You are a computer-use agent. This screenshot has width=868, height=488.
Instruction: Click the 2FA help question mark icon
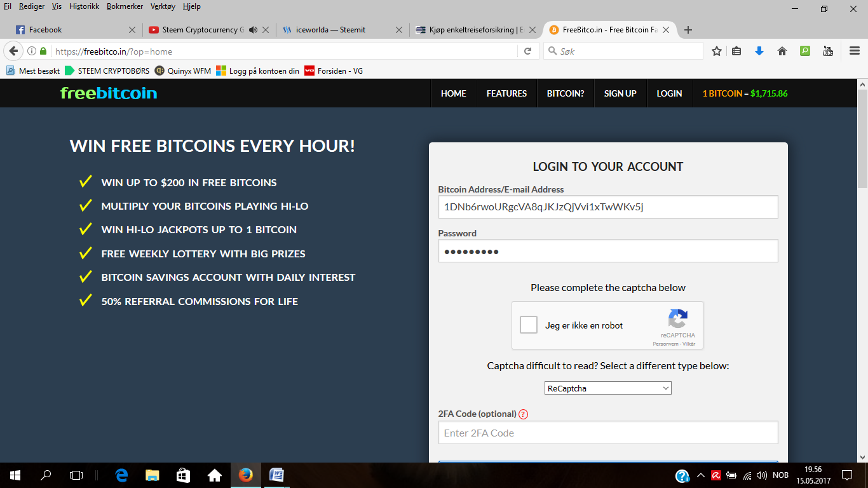(523, 414)
